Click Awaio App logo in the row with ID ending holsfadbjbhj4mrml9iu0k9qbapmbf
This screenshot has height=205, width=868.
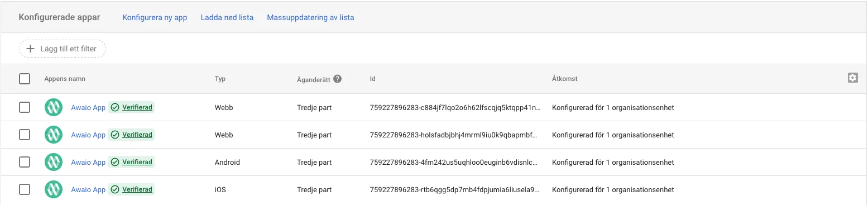[54, 135]
